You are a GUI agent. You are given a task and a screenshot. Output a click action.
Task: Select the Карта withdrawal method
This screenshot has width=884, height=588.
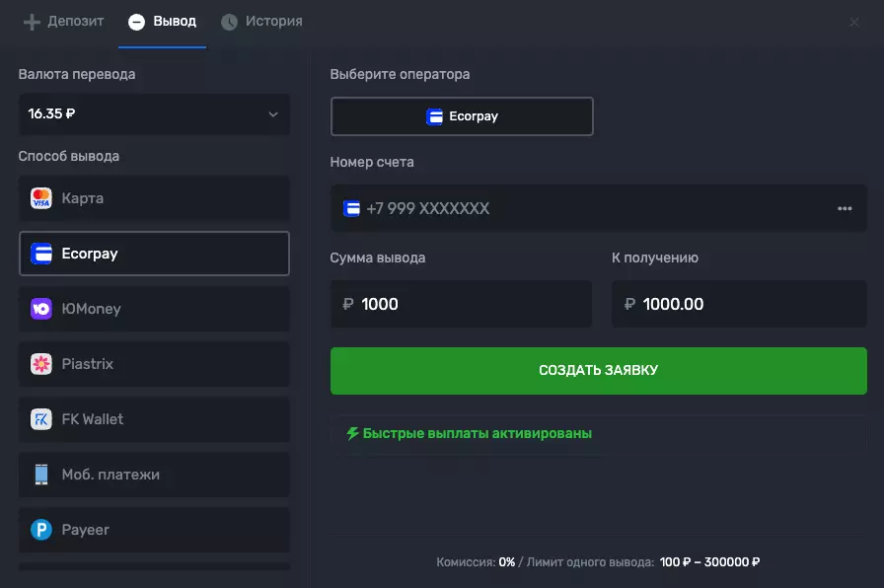pyautogui.click(x=154, y=198)
